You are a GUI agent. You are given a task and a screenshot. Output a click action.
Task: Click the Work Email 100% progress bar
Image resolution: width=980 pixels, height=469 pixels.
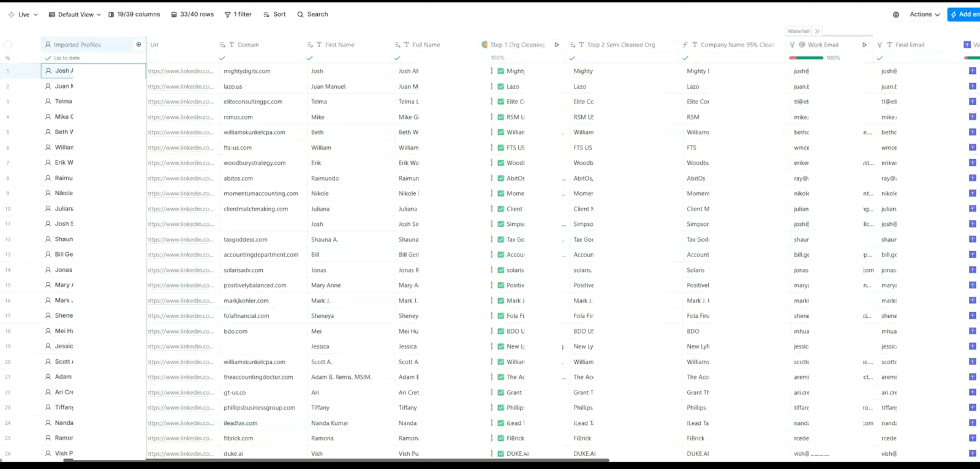[x=806, y=58]
